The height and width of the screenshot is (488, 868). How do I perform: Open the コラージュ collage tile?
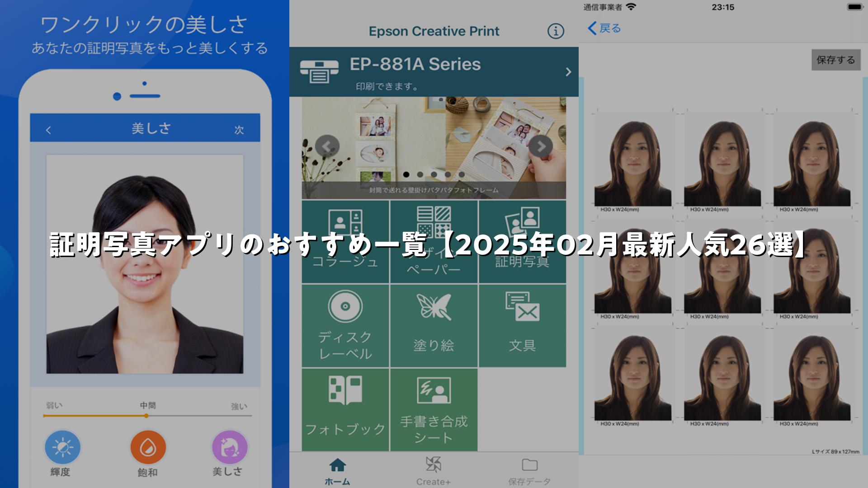point(345,241)
